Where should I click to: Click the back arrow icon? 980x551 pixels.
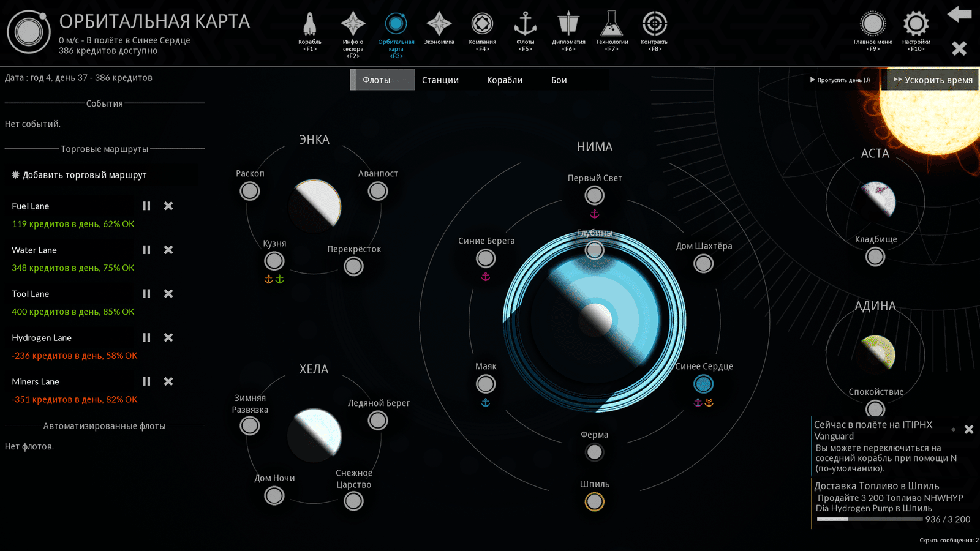click(959, 14)
